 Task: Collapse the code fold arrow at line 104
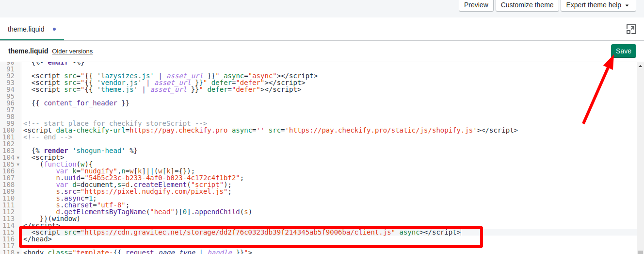pyautogui.click(x=18, y=157)
